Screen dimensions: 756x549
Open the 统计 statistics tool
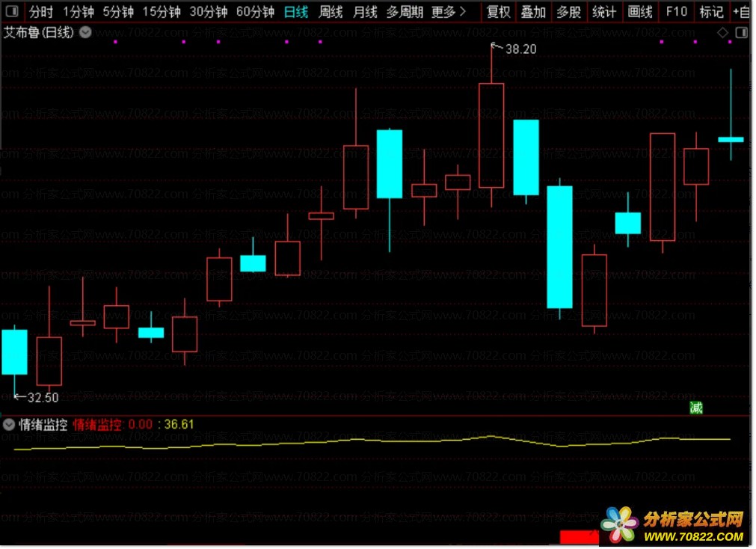pos(604,11)
